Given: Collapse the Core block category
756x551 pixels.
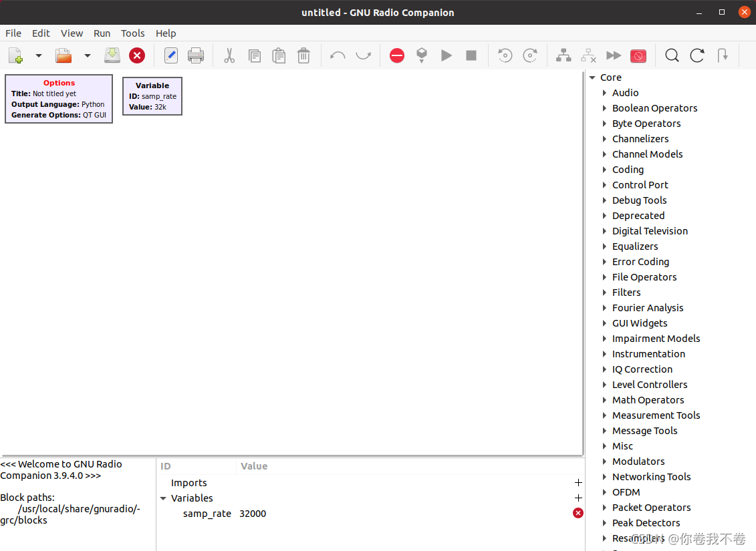Looking at the screenshot, I should (x=592, y=77).
